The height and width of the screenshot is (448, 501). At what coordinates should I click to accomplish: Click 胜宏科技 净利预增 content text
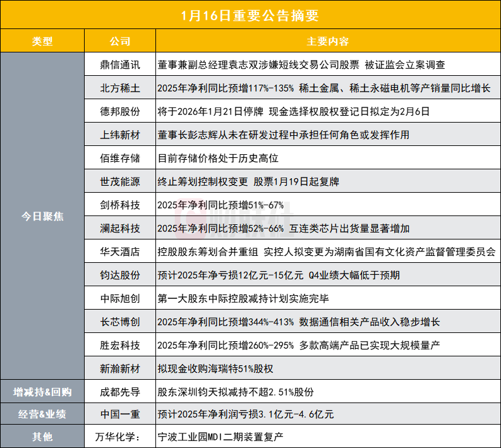(x=298, y=345)
